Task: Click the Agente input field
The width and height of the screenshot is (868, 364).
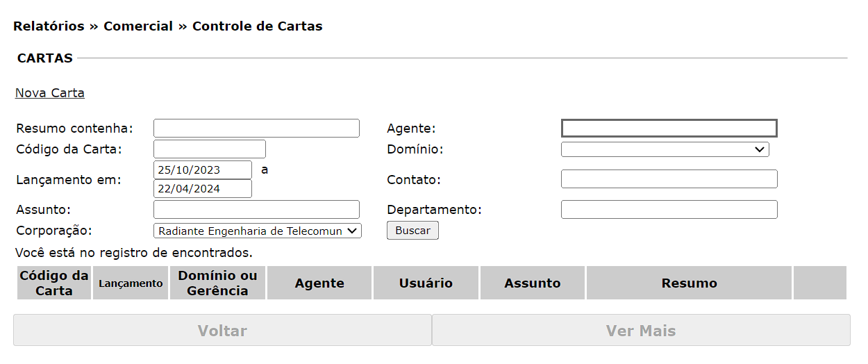Action: [x=669, y=129]
